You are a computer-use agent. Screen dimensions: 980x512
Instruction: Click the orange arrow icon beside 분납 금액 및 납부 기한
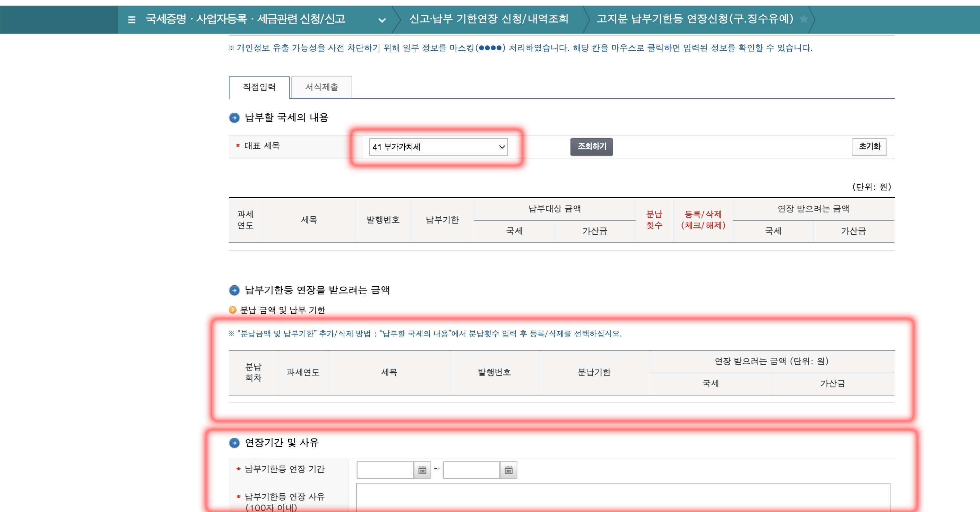tap(232, 310)
